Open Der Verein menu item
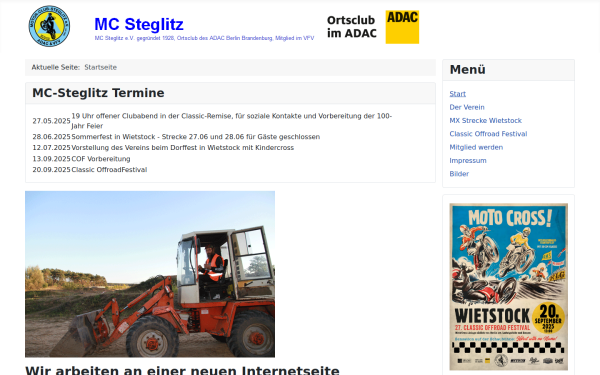Screen dimensions: 600x375 [467, 107]
